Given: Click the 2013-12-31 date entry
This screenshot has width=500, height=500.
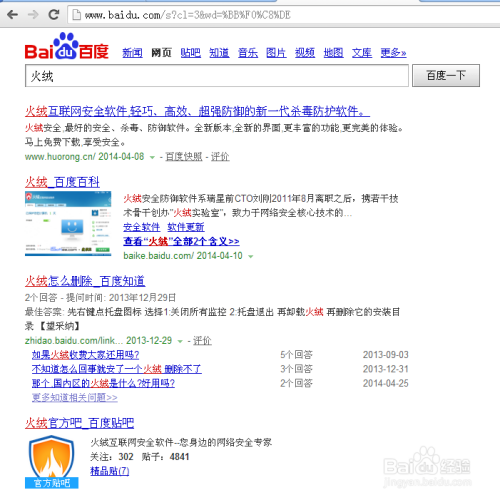Looking at the screenshot, I should [x=386, y=369].
